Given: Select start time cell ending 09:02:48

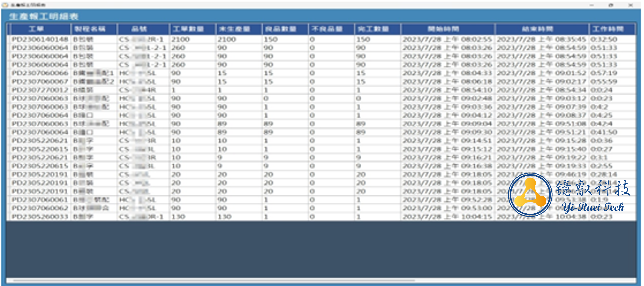Looking at the screenshot, I should point(448,99).
